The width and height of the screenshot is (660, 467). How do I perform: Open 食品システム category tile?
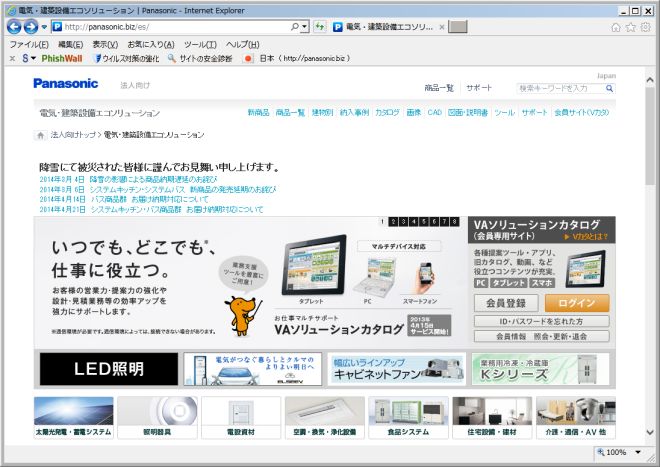(x=408, y=417)
